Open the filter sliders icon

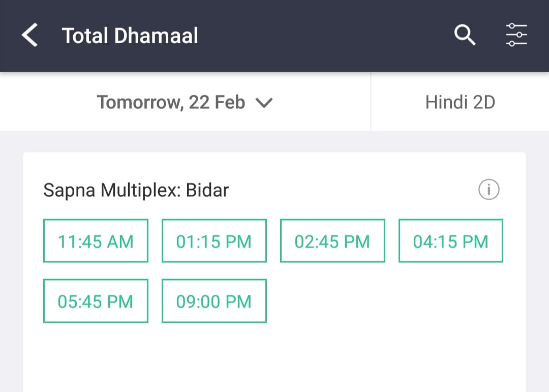[516, 35]
